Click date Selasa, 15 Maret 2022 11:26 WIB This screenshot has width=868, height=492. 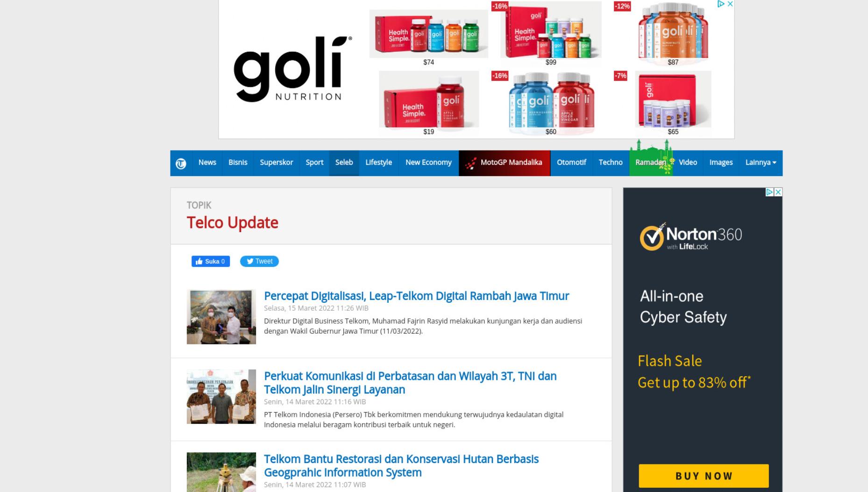point(316,308)
